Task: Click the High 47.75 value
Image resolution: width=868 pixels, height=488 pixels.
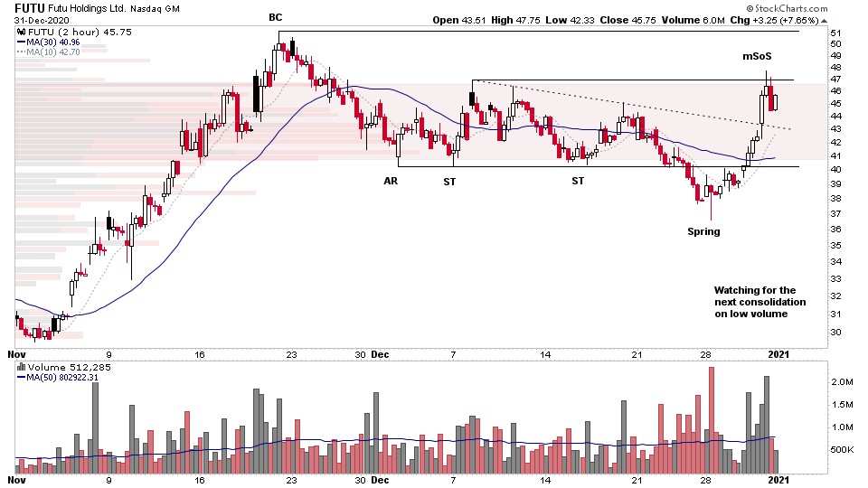Action: click(515, 21)
